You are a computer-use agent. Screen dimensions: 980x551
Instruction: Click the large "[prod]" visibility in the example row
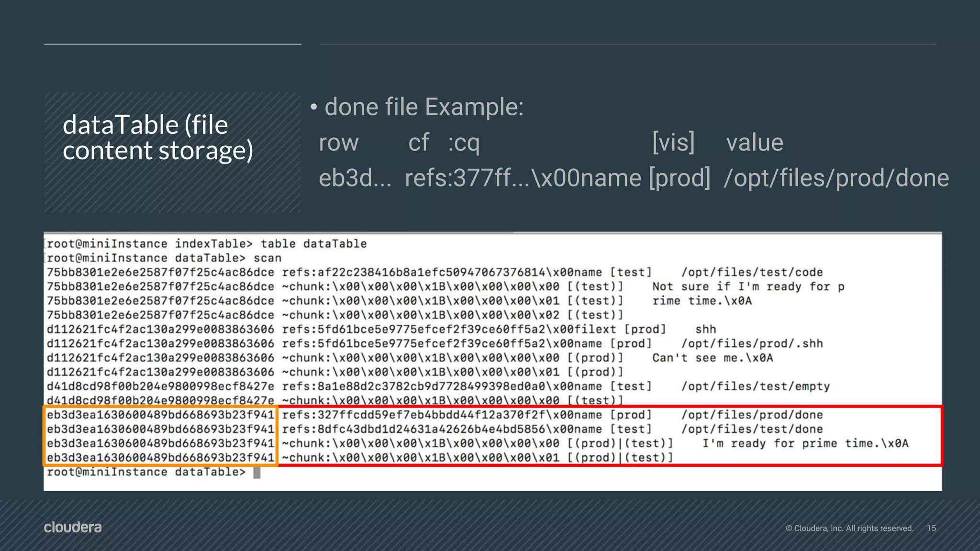pyautogui.click(x=679, y=178)
